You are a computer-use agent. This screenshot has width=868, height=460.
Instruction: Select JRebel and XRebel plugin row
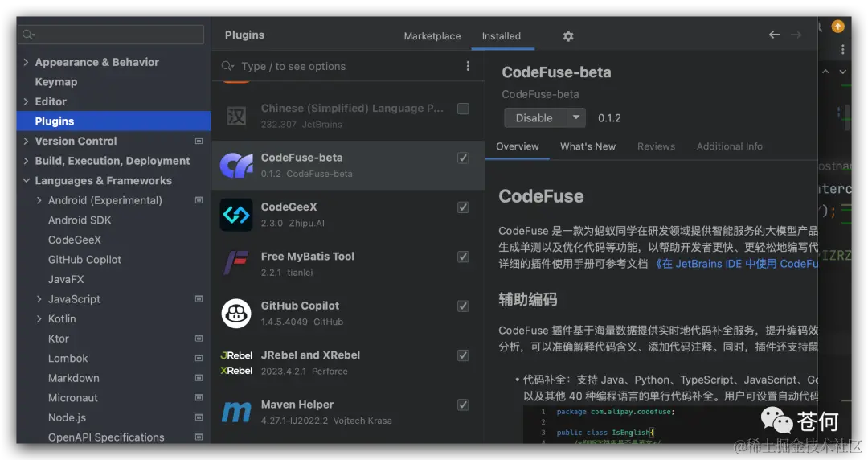[x=348, y=363]
